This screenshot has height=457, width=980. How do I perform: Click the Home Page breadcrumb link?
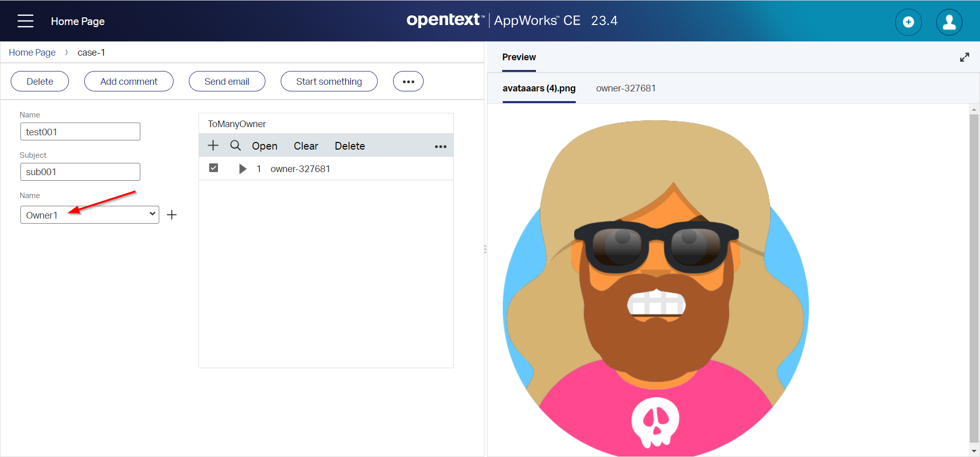coord(32,53)
